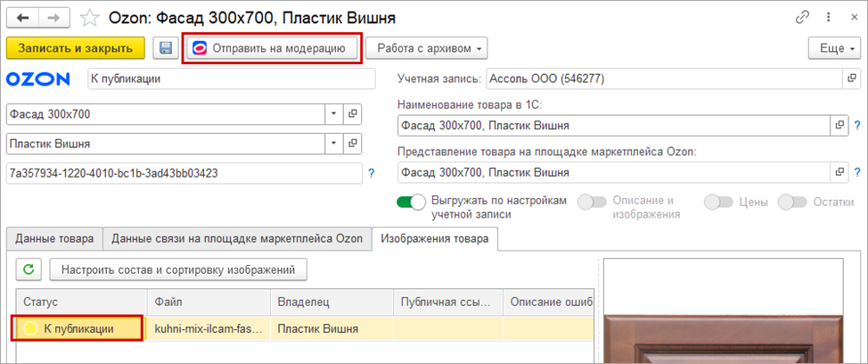Open Данные связи на площадке маркетплейса Ozon tab
868x364 pixels.
point(237,238)
